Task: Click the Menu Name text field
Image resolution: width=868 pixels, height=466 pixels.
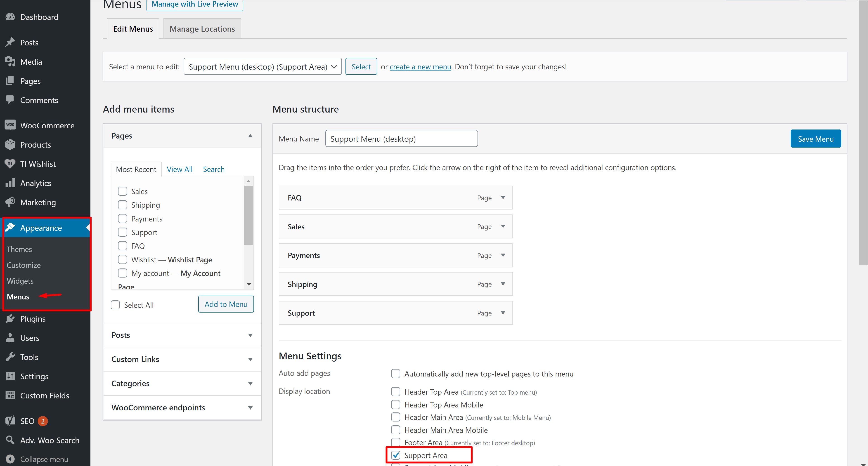Action: point(401,139)
